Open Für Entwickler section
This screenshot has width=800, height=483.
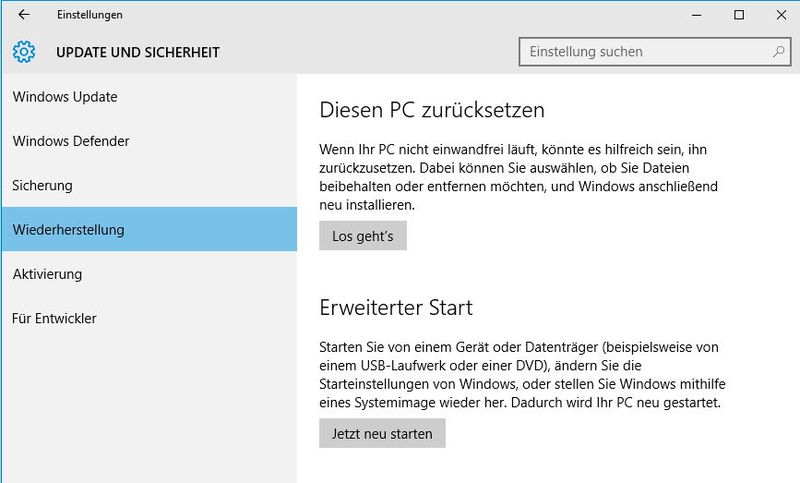click(x=149, y=319)
